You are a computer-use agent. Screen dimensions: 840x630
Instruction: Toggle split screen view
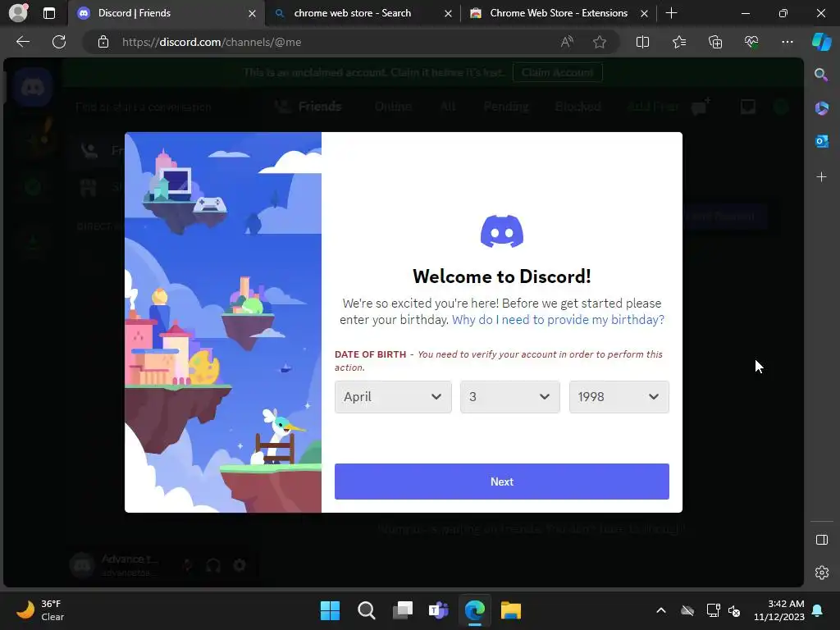pos(642,42)
